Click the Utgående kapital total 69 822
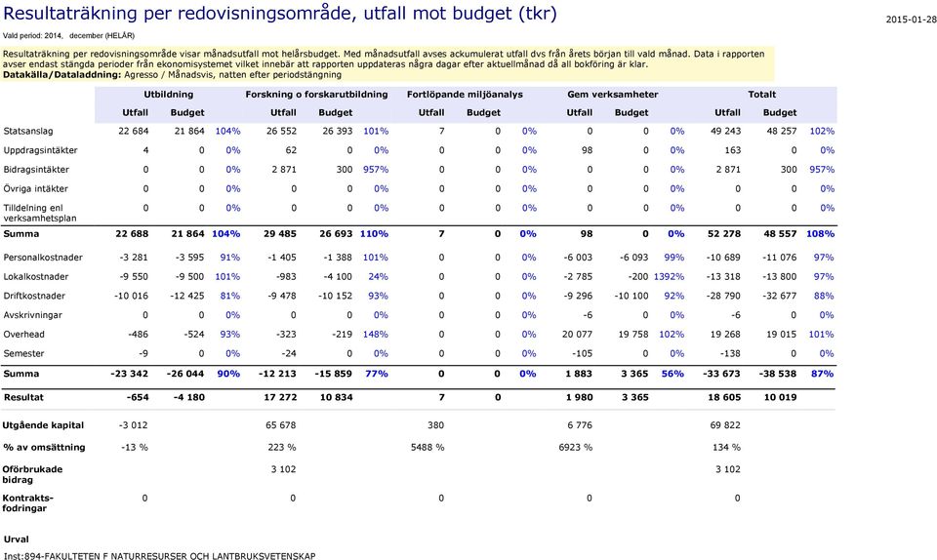The height and width of the screenshot is (560, 937). [x=725, y=425]
